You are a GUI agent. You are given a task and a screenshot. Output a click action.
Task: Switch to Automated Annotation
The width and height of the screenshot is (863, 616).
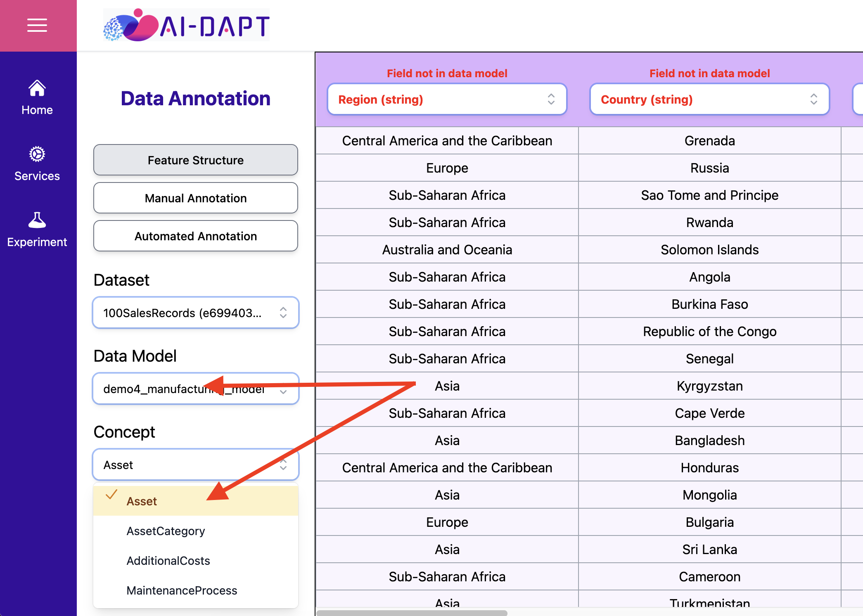[x=196, y=236]
